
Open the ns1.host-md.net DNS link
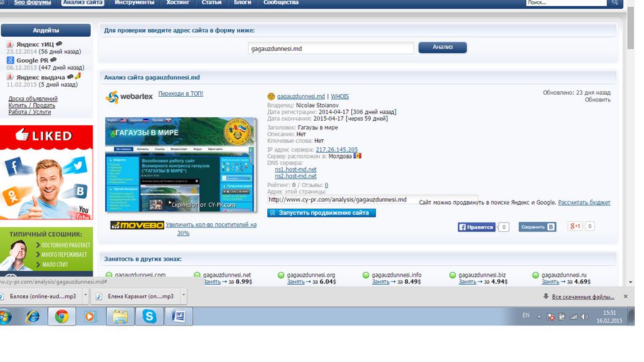tap(296, 169)
